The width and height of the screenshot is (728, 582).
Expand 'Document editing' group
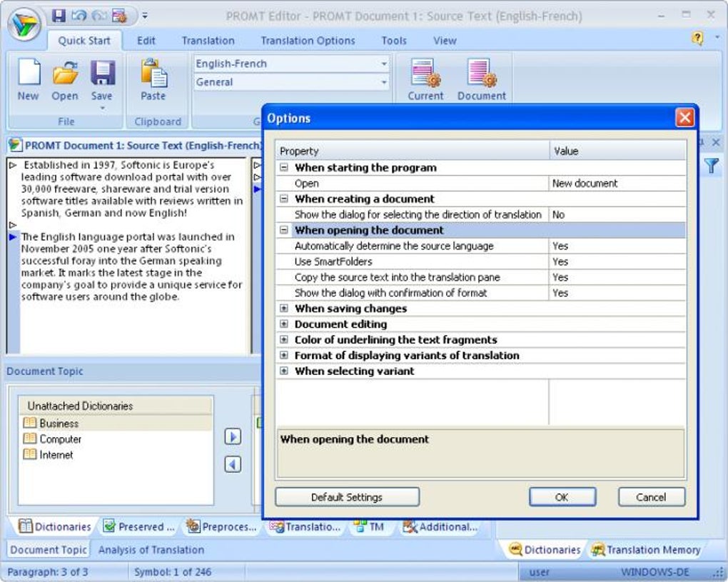point(284,323)
